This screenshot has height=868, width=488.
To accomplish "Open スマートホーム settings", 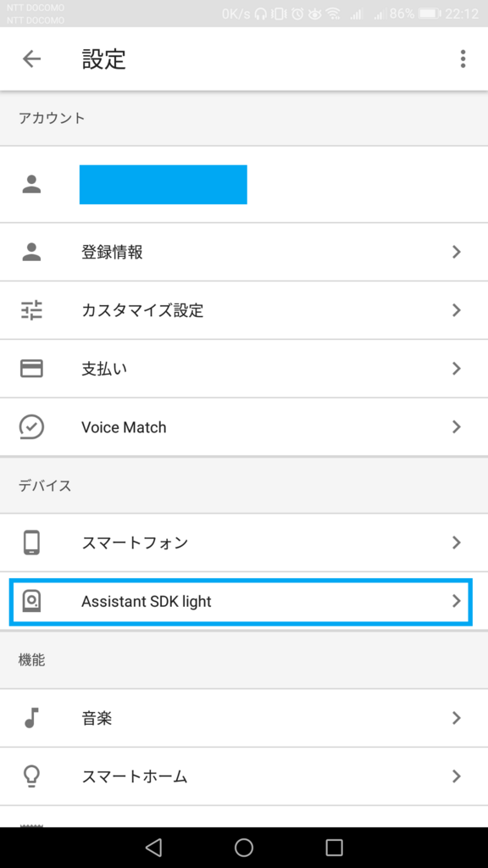I will coord(244,776).
